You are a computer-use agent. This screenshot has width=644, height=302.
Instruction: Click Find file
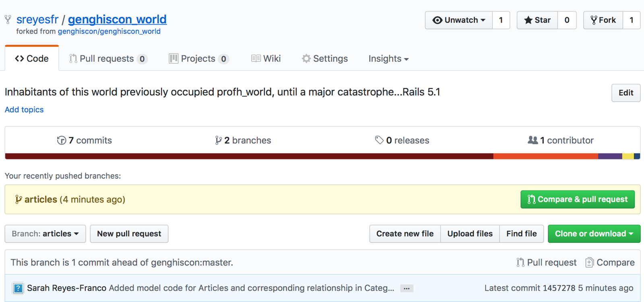[522, 234]
